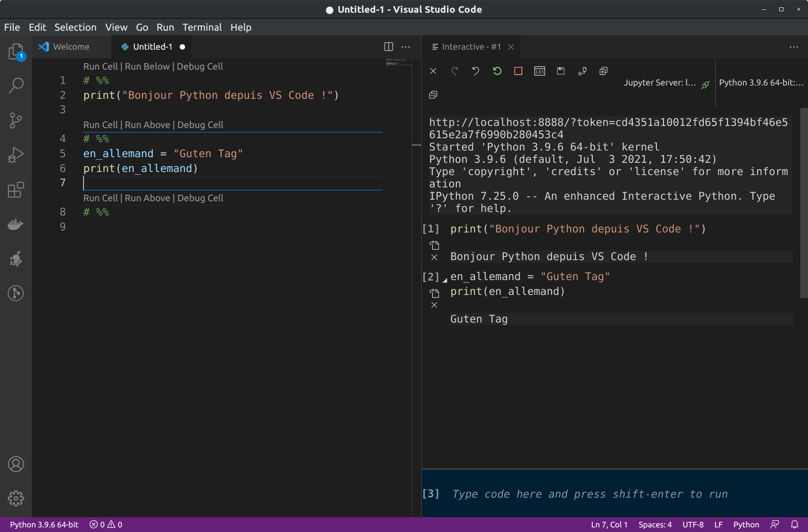Clear all cells in Interactive window

click(x=433, y=71)
